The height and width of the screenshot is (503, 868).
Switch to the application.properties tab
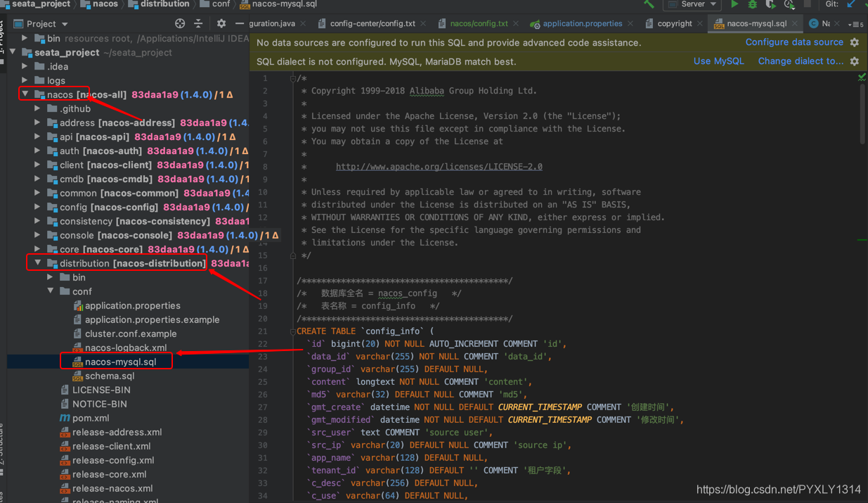point(582,23)
